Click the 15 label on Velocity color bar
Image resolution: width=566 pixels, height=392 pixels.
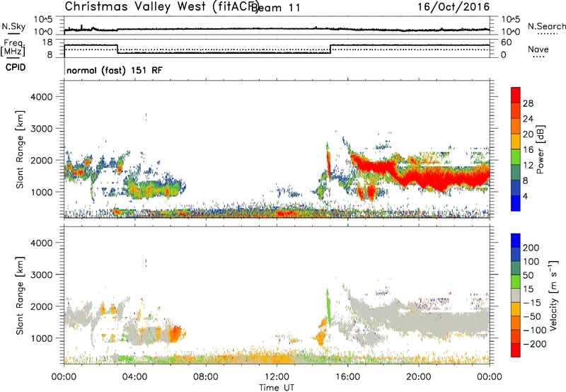(528, 289)
